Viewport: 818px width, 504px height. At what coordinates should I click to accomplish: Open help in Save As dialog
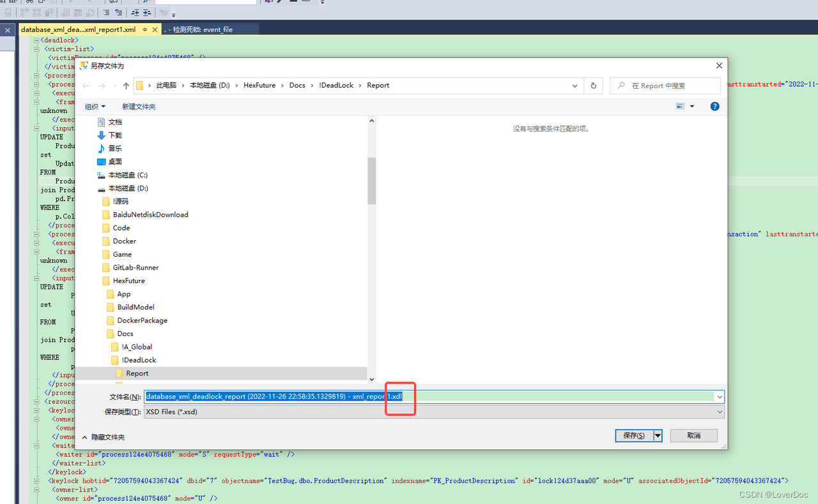[715, 107]
